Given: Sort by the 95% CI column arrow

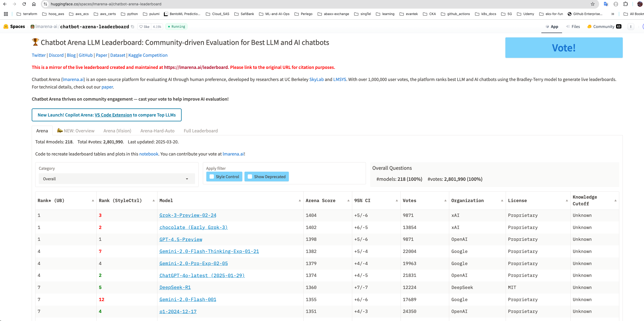Looking at the screenshot, I should pos(397,200).
